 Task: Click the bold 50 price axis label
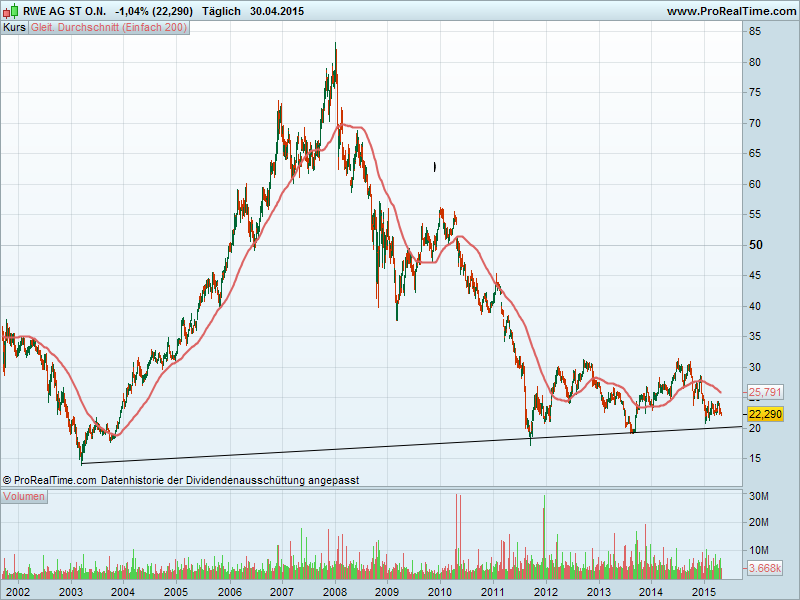coord(757,245)
